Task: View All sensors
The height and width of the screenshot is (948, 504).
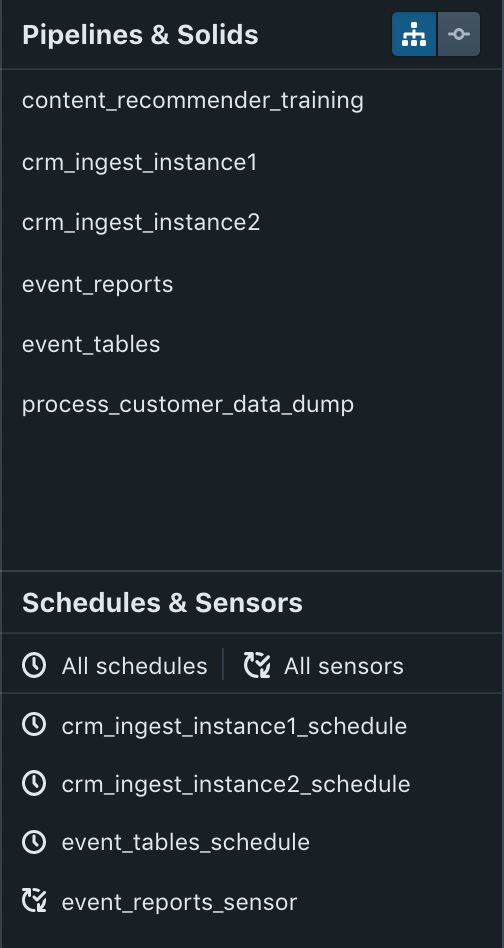Action: (344, 666)
